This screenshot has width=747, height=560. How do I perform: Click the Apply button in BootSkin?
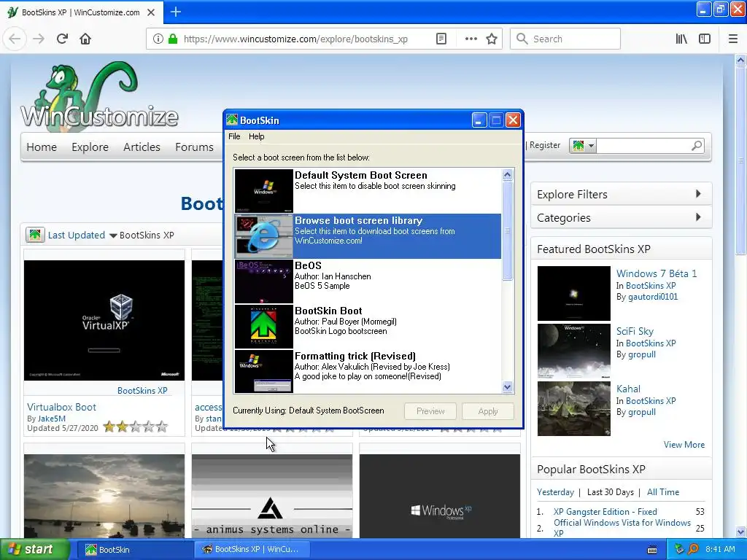click(x=488, y=411)
